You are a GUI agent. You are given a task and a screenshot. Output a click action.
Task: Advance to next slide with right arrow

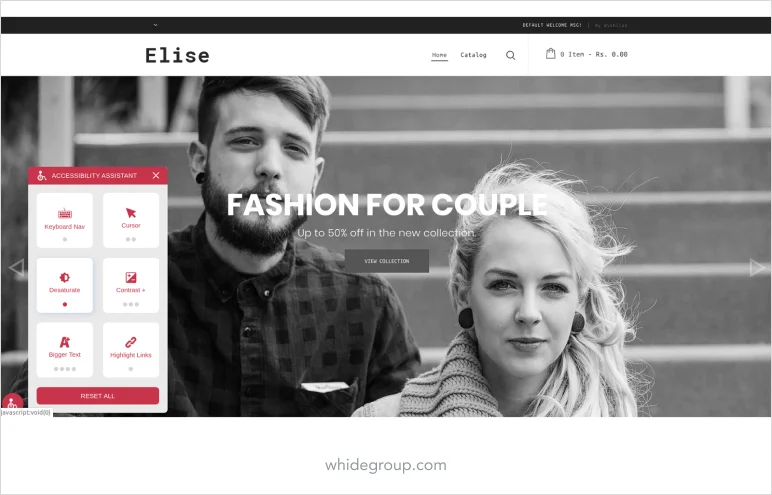757,268
